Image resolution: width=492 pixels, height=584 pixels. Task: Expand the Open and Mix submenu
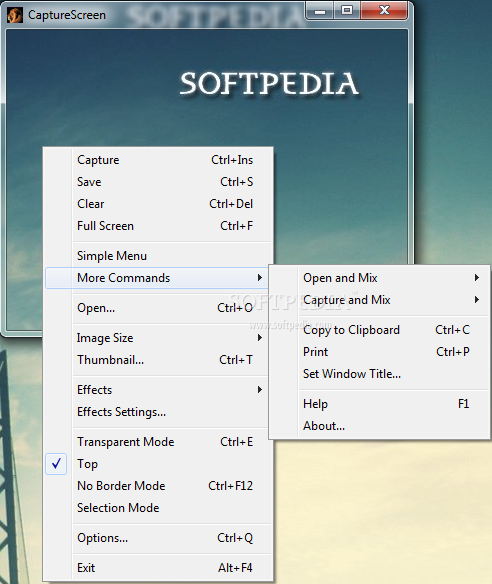tap(380, 278)
